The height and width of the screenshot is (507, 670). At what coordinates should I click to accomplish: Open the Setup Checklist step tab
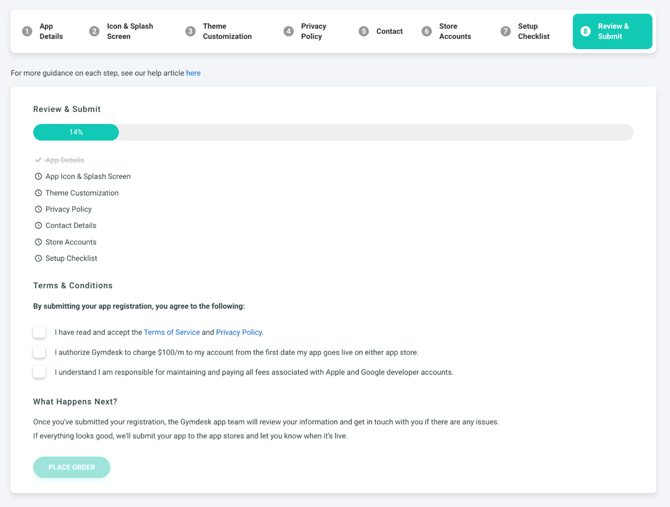(x=533, y=32)
